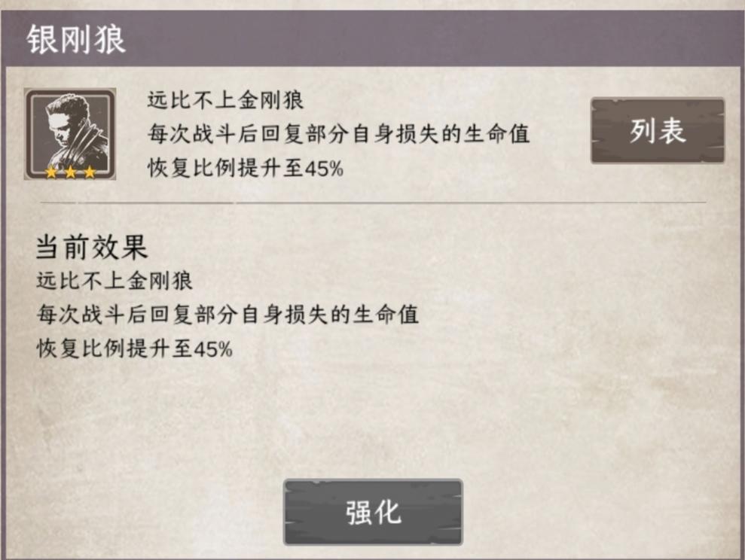
Task: Click the last gold star under portrait
Action: (x=90, y=172)
